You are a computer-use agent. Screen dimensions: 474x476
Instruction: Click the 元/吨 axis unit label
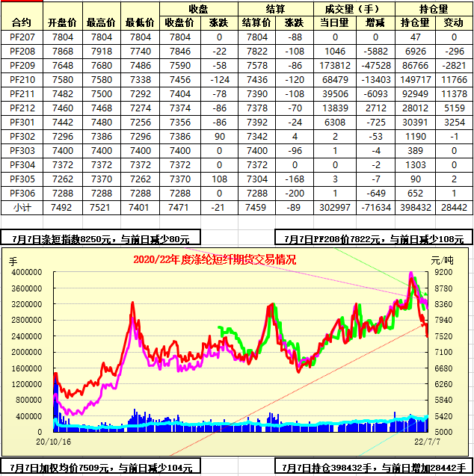coord(442,259)
